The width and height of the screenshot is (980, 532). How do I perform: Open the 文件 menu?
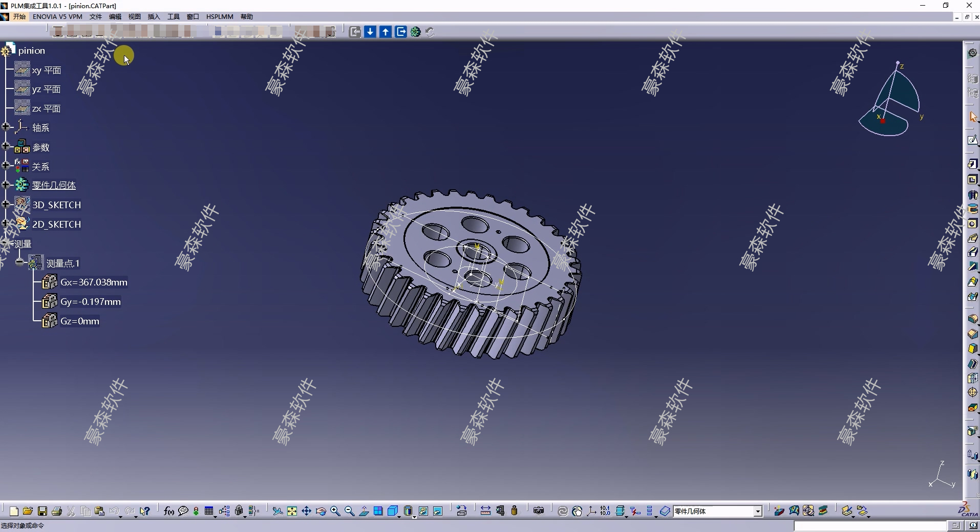click(x=96, y=16)
